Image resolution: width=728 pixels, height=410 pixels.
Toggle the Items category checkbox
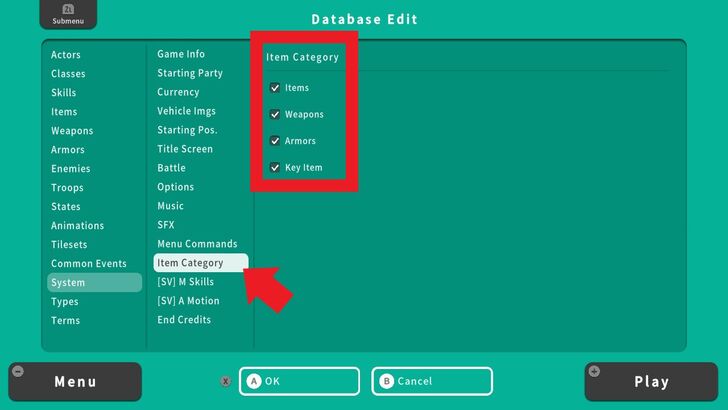pyautogui.click(x=275, y=88)
